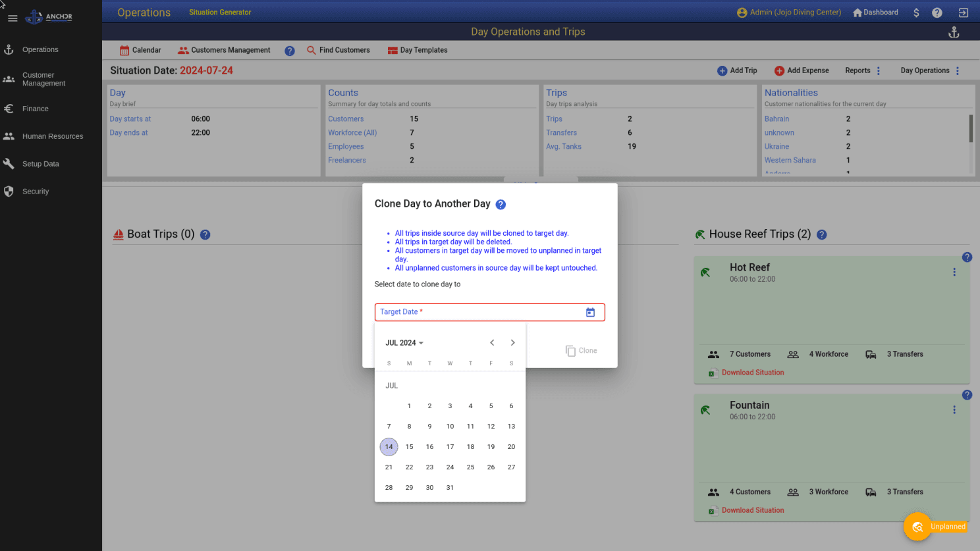Select the Find Customers tool
Image resolution: width=980 pixels, height=551 pixels.
[x=339, y=50]
